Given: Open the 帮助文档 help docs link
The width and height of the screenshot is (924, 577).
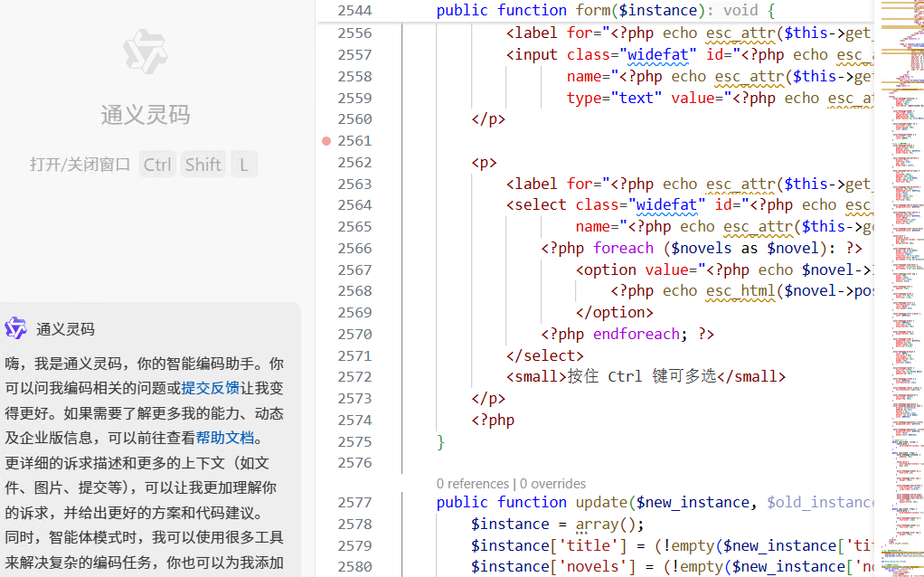Looking at the screenshot, I should (225, 438).
